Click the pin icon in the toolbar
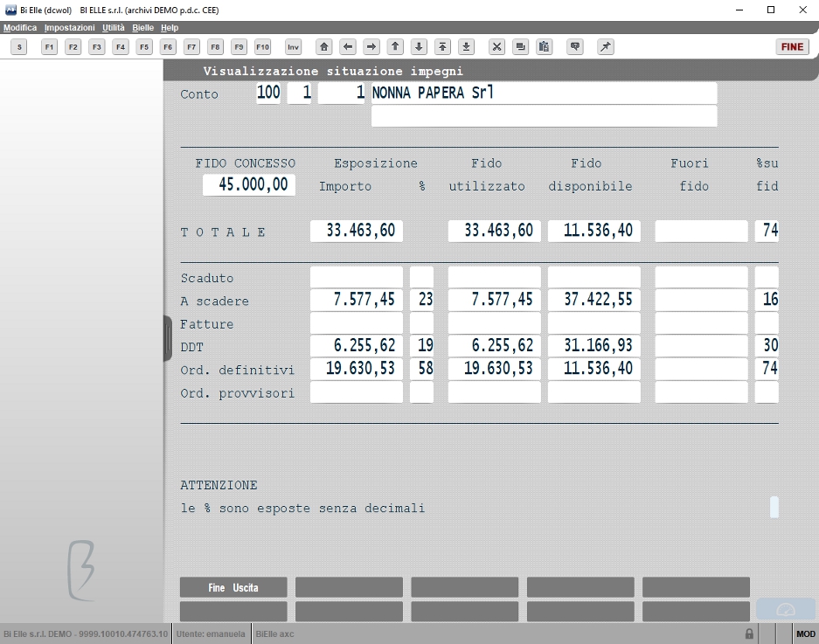The height and width of the screenshot is (644, 819). pos(606,47)
